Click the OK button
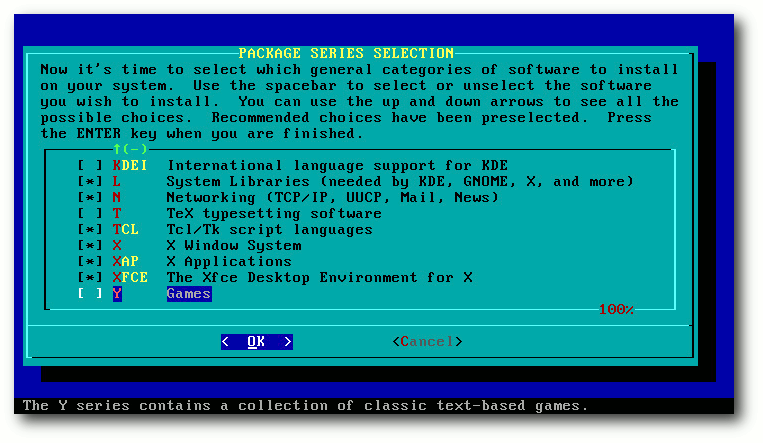Screen dimensions: 763x443 coord(256,342)
